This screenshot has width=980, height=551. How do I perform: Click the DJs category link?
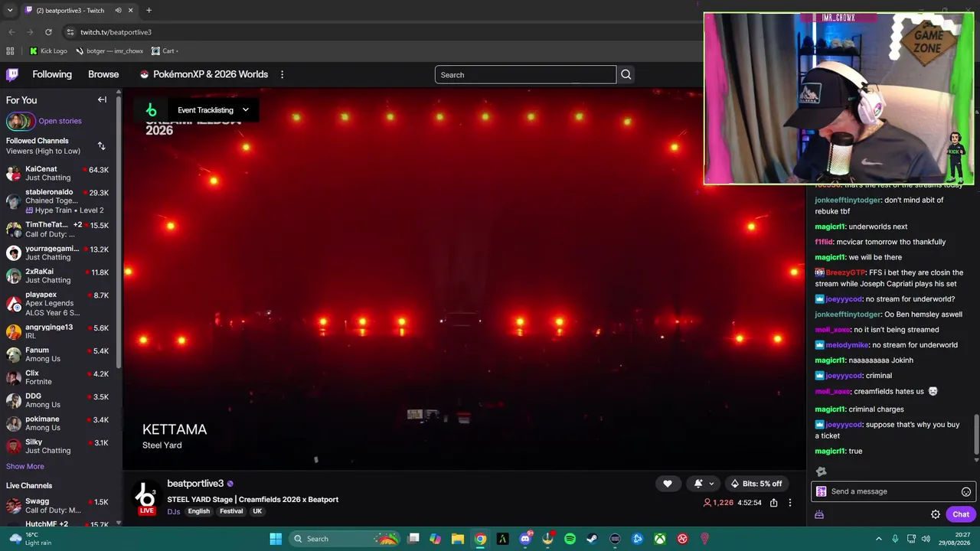(174, 511)
